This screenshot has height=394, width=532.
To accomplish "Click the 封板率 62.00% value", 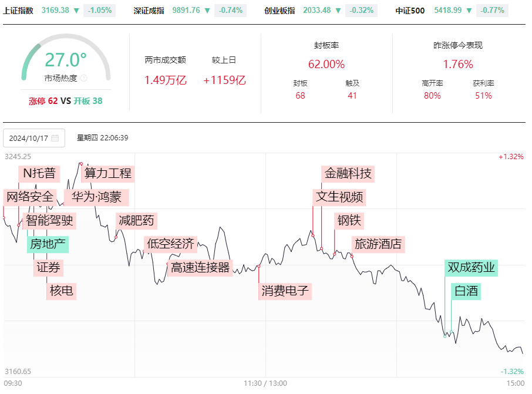I will click(326, 64).
